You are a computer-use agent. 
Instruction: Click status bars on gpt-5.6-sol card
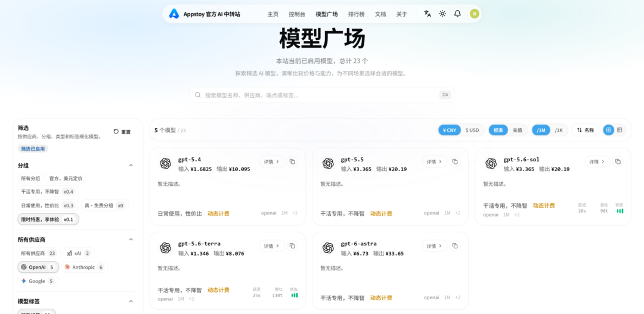pyautogui.click(x=620, y=211)
